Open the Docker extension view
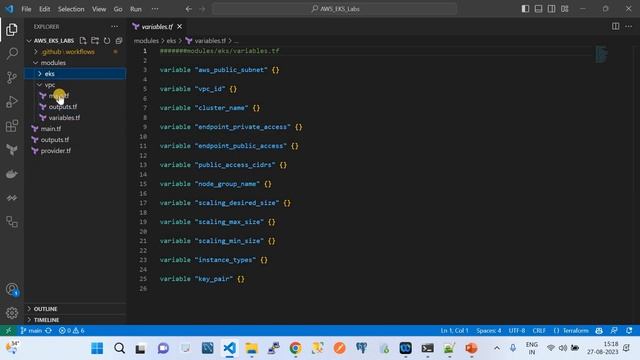 (x=12, y=174)
